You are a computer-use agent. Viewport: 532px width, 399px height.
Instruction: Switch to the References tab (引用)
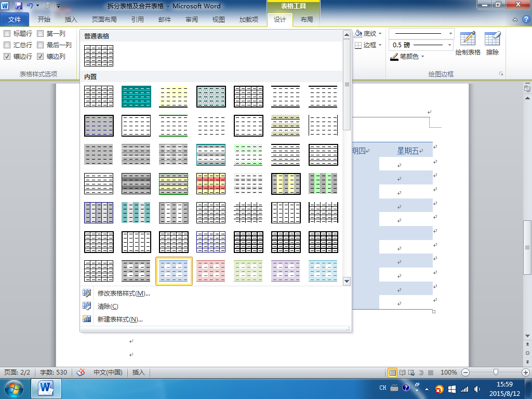tap(137, 19)
